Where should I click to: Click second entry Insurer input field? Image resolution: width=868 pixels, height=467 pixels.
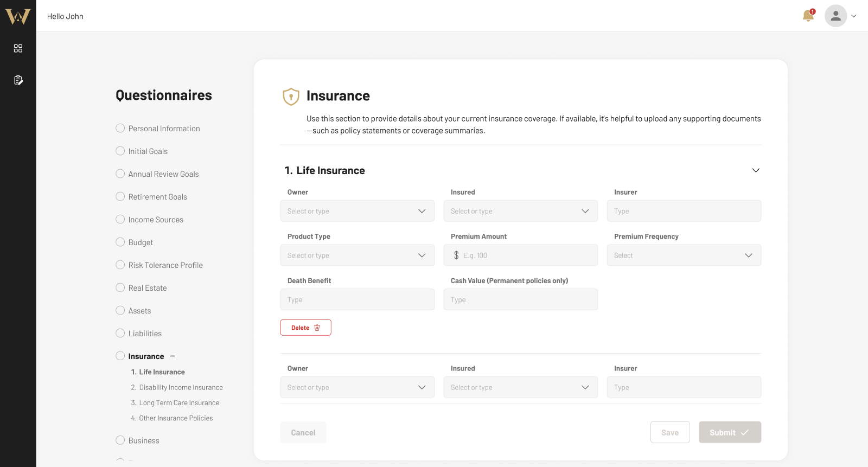[x=684, y=387]
